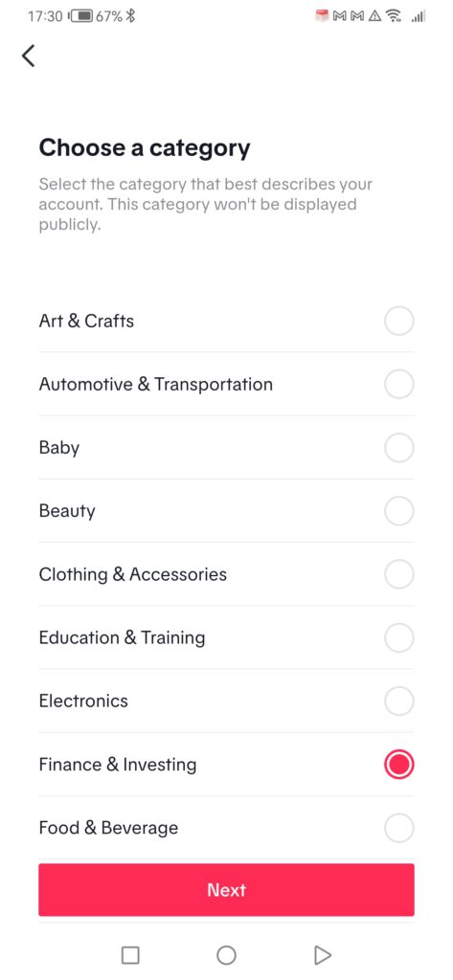
Task: Tap the Bluetooth status icon
Action: (130, 16)
